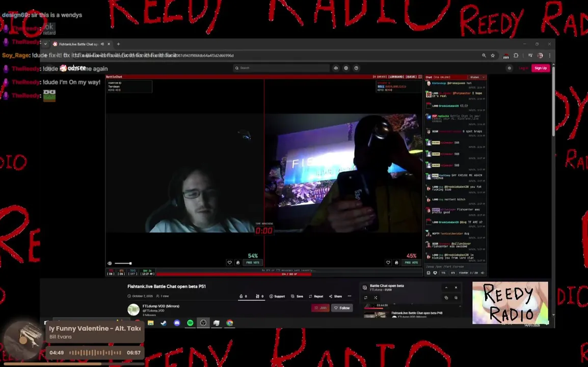The image size is (588, 367).
Task: Open the settings gear beside search
Action: point(346,68)
